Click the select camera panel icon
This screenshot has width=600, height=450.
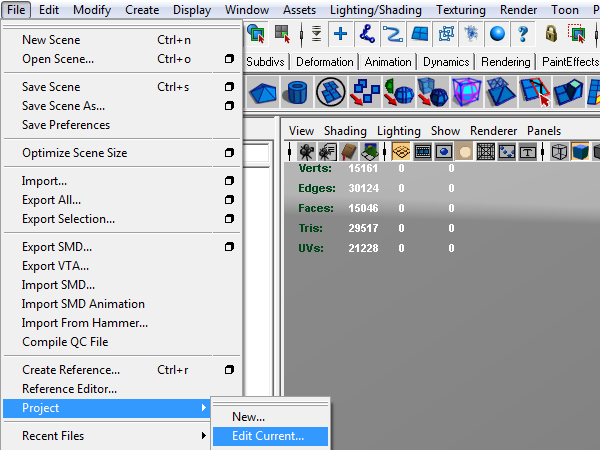(306, 152)
